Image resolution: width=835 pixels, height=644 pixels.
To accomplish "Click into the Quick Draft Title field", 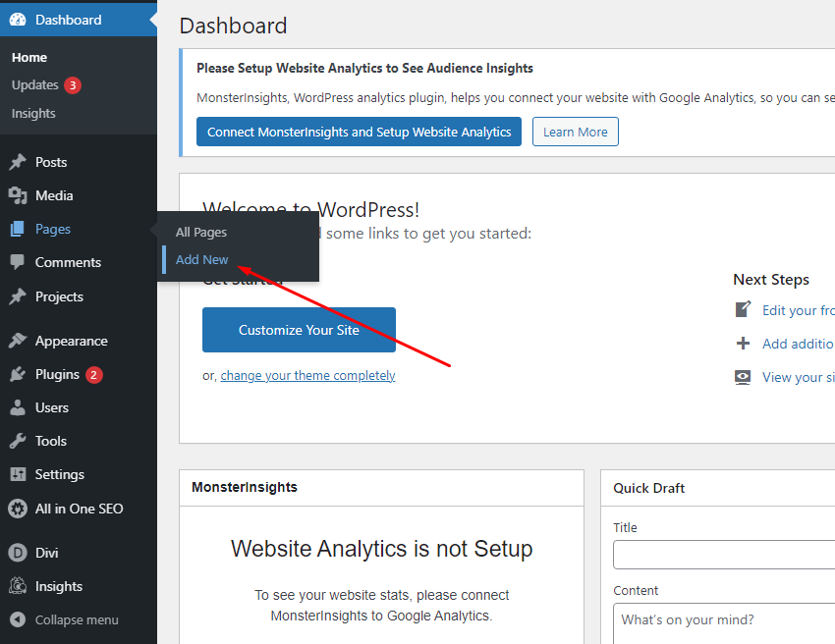I will (723, 555).
